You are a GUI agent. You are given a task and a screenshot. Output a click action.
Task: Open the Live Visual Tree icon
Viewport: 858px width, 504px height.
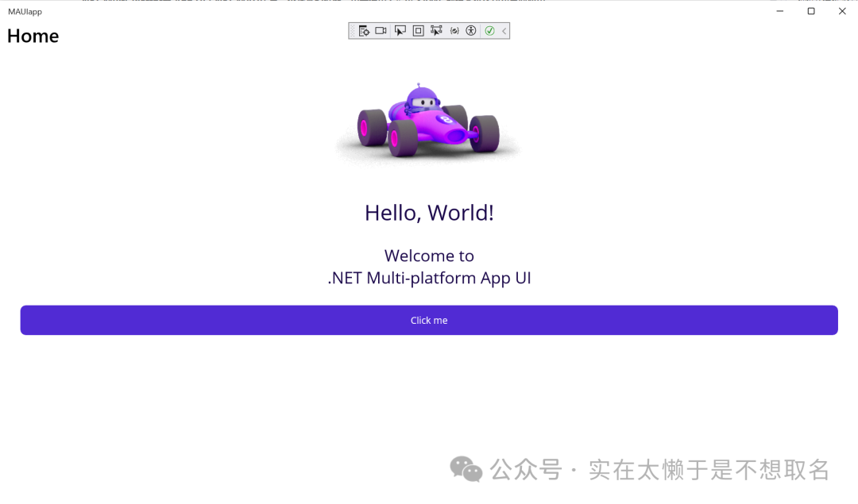point(364,31)
